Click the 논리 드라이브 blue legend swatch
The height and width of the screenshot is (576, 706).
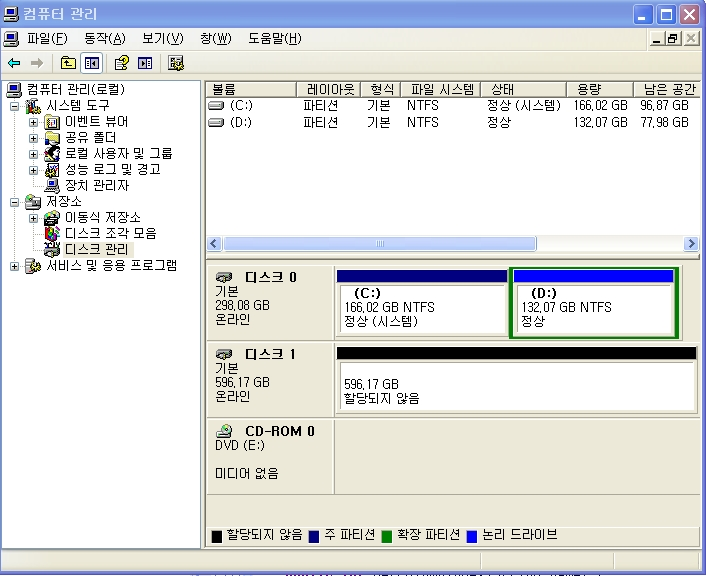tap(471, 536)
